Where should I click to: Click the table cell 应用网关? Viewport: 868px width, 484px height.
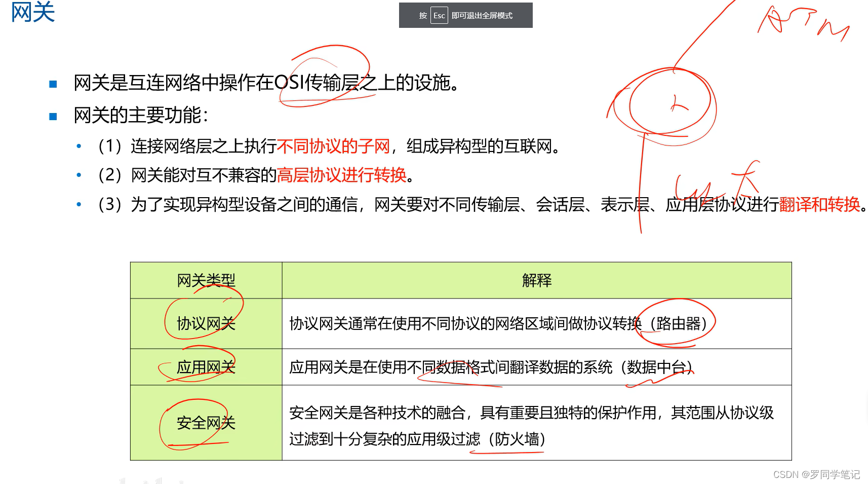pyautogui.click(x=206, y=367)
